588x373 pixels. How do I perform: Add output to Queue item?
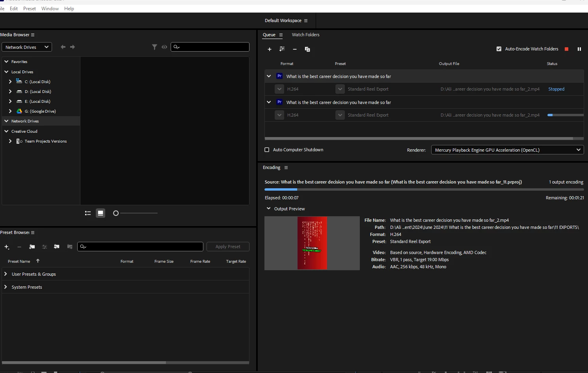point(282,49)
